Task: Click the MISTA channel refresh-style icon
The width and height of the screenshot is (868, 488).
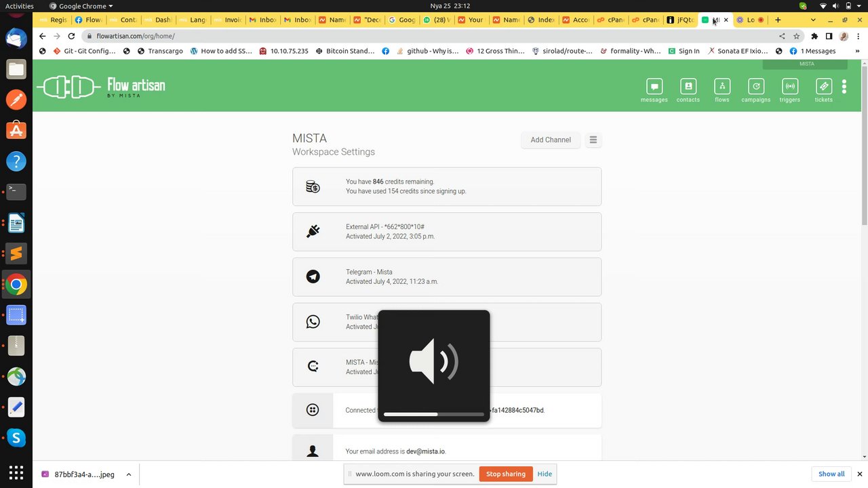Action: coord(313,367)
